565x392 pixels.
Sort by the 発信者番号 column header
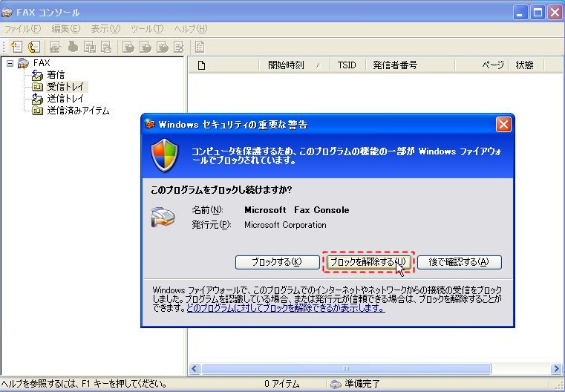click(x=411, y=65)
